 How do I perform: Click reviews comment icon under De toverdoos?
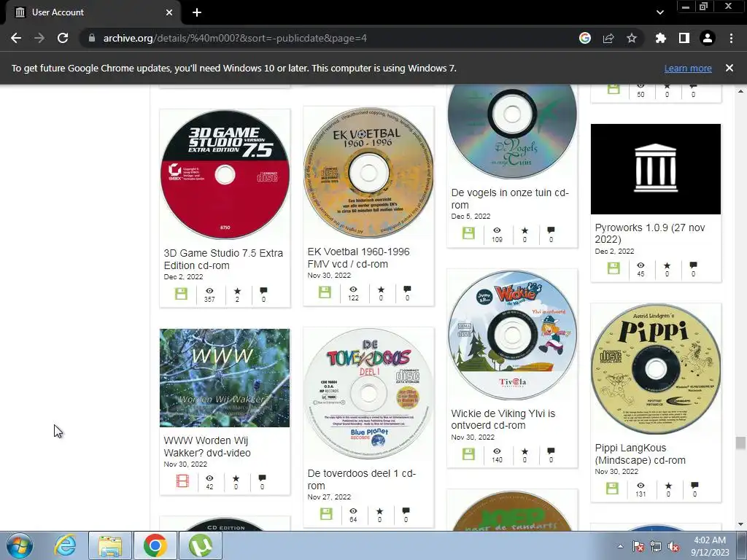pos(406,511)
